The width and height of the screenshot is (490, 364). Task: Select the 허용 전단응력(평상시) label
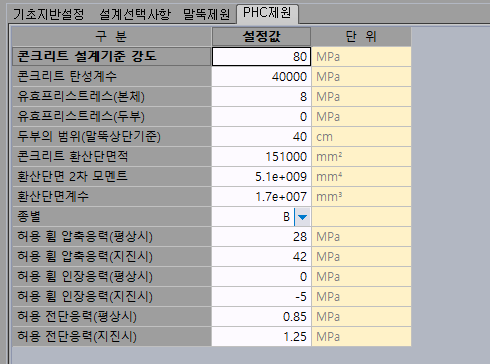[112, 317]
